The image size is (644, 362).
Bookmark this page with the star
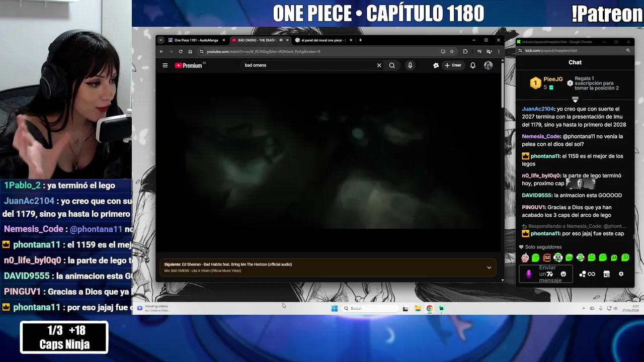[452, 51]
